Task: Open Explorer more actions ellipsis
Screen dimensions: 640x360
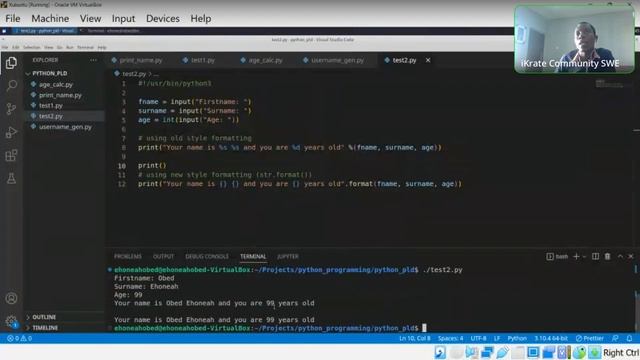Action: [93, 60]
